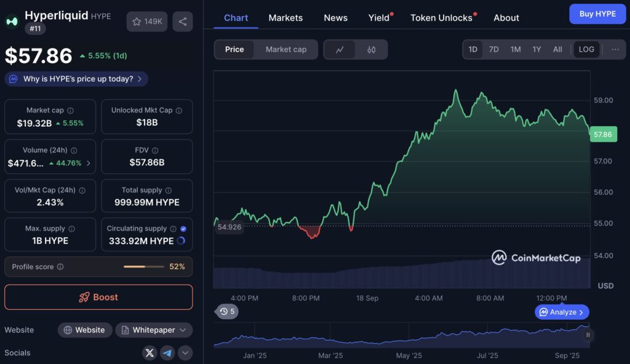This screenshot has width=630, height=364.
Task: Click the $57.86B FDV value
Action: pyautogui.click(x=147, y=162)
